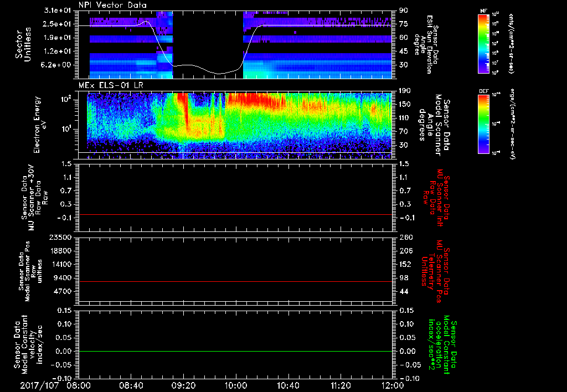The height and width of the screenshot is (392, 567).
Task: Click the 08:40 time axis label
Action: (131, 385)
